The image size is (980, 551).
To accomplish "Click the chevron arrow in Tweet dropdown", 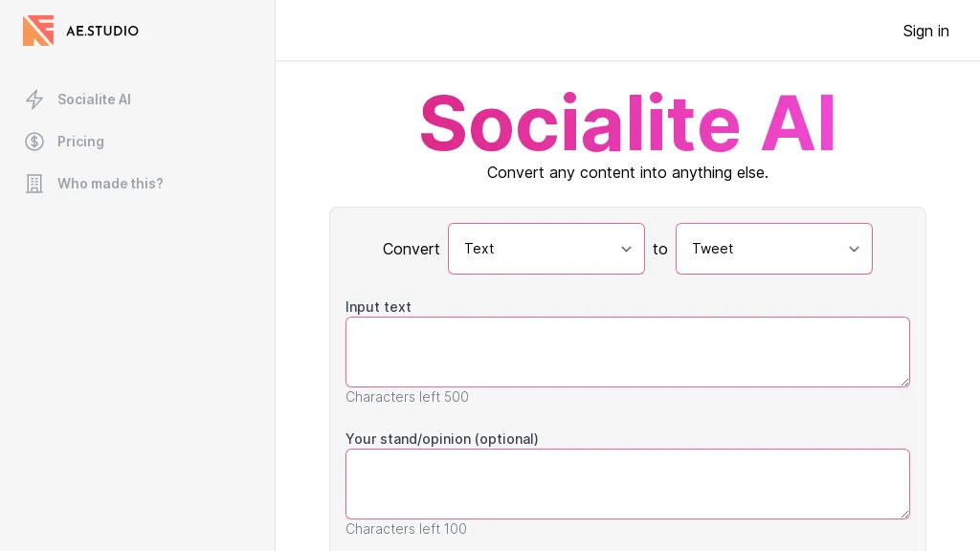I will coord(854,249).
